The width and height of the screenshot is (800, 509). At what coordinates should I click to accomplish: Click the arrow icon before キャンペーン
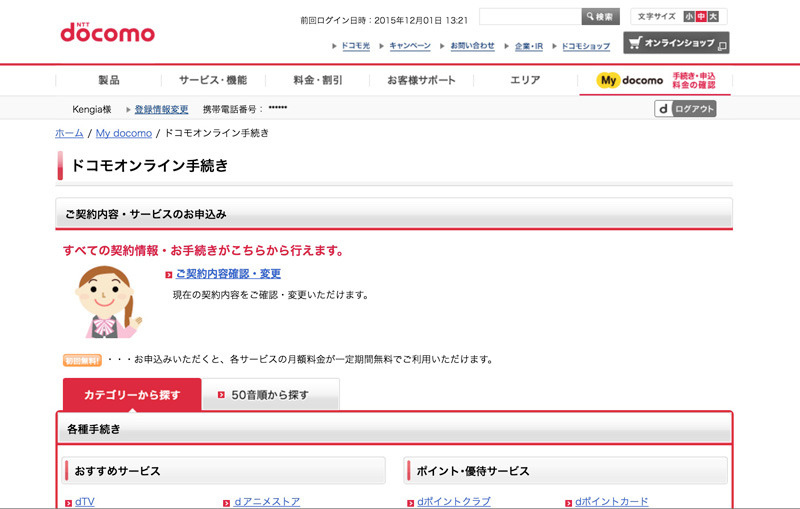382,46
